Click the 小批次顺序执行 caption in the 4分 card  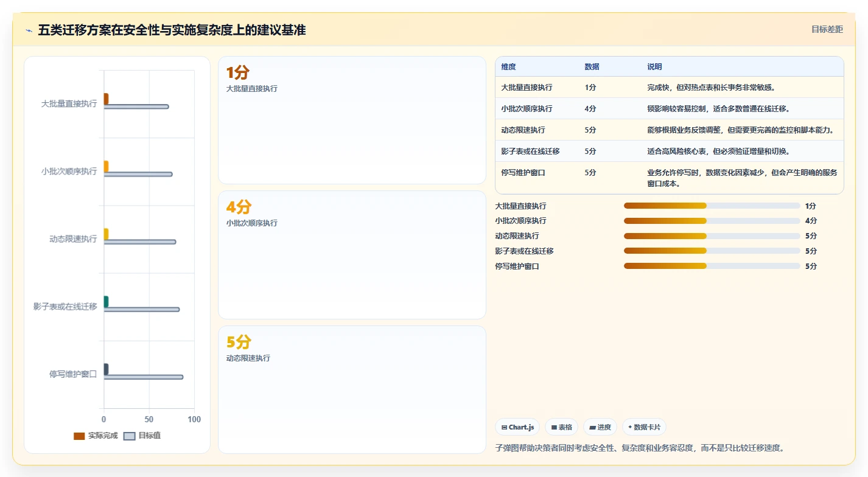(x=251, y=223)
